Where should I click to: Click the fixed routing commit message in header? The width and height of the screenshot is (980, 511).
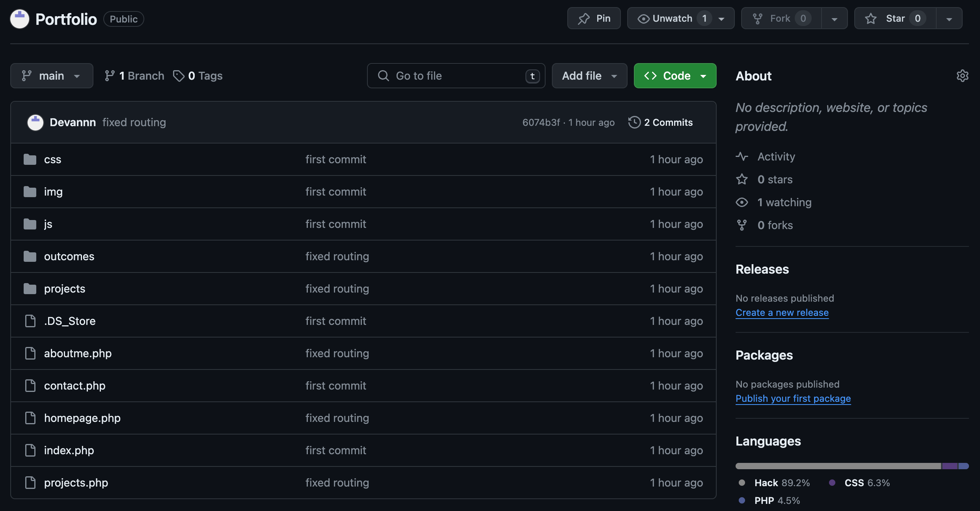pyautogui.click(x=134, y=122)
